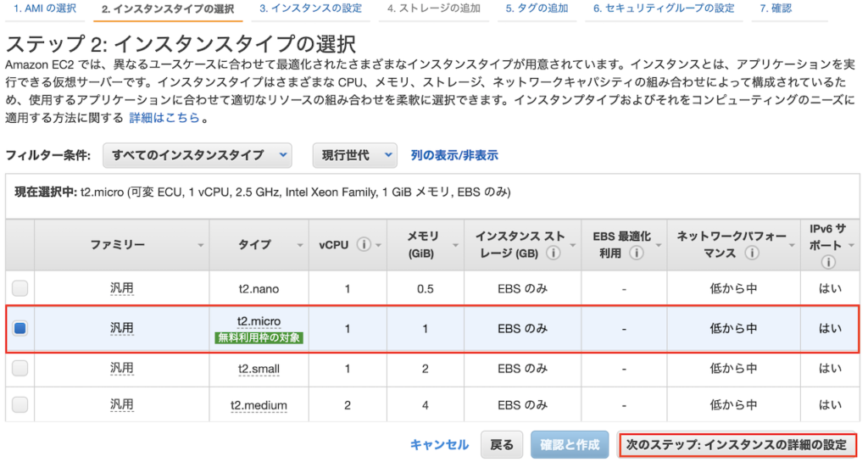
Task: Tick the t2.medium row checkbox
Action: pyautogui.click(x=19, y=405)
